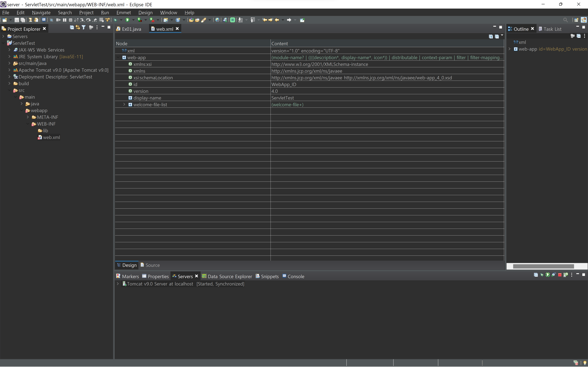The width and height of the screenshot is (588, 367).
Task: Open the Navigate menu
Action: click(41, 13)
